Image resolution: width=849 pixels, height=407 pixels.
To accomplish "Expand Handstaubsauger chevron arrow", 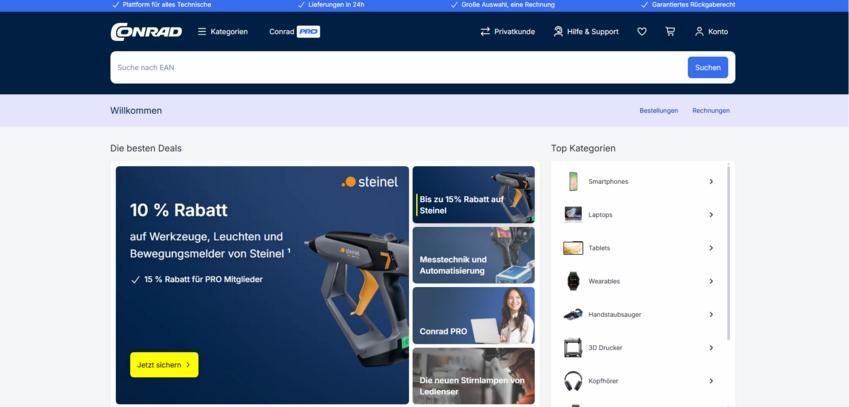I will [711, 314].
